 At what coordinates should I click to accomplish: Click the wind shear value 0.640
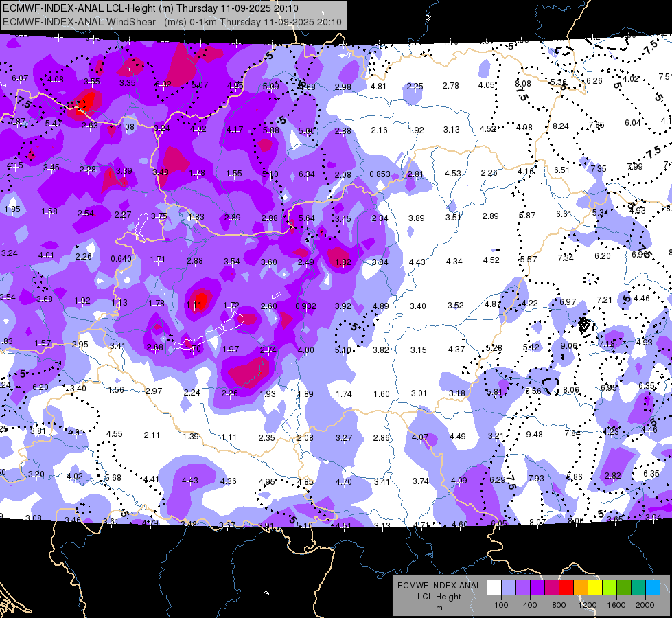(x=121, y=259)
